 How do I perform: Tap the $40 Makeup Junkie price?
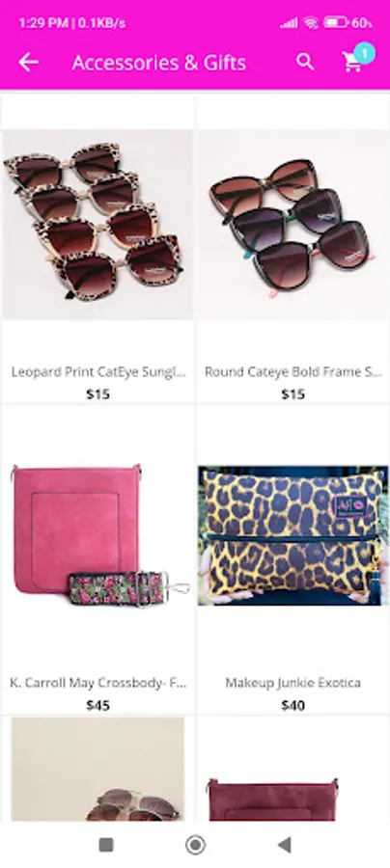(293, 705)
